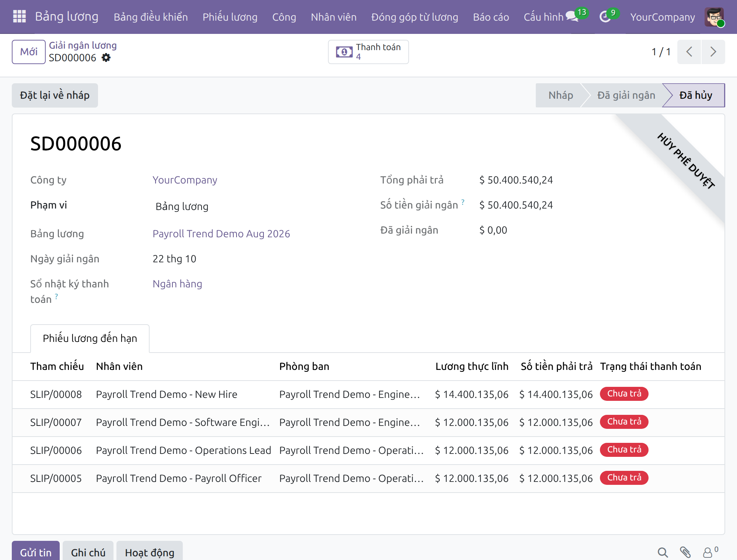Click help icon beside Sổ nhật ký thanh toán

(56, 296)
